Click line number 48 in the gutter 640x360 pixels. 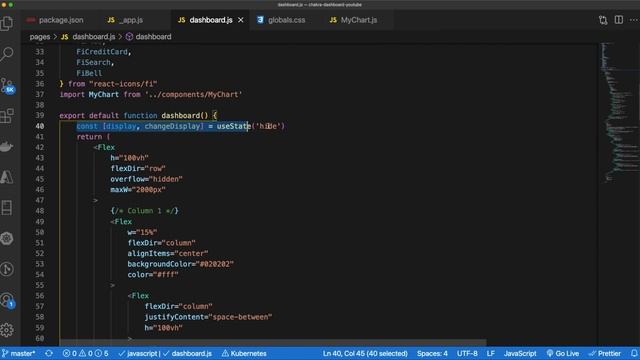click(40, 211)
